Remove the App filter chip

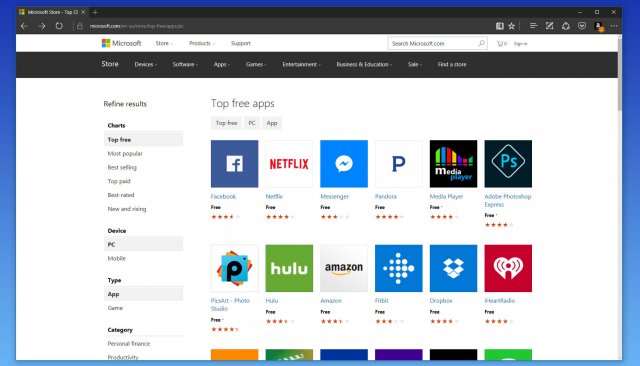[272, 123]
